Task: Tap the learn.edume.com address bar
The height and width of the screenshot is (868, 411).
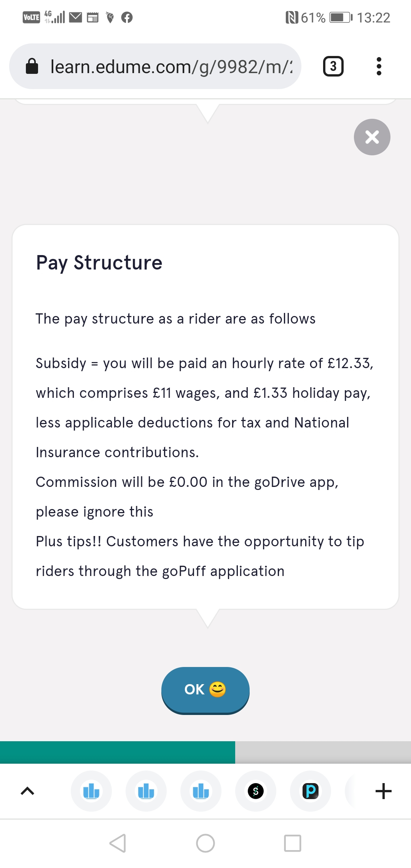Action: (x=171, y=67)
